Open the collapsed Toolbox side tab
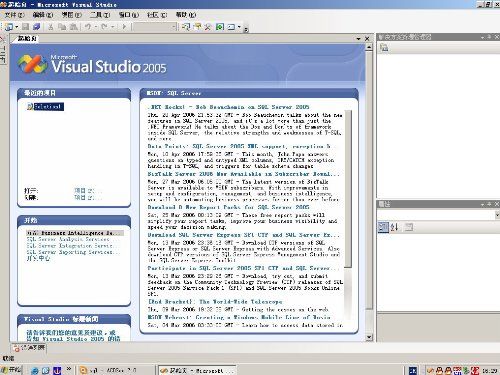 click(x=3, y=51)
